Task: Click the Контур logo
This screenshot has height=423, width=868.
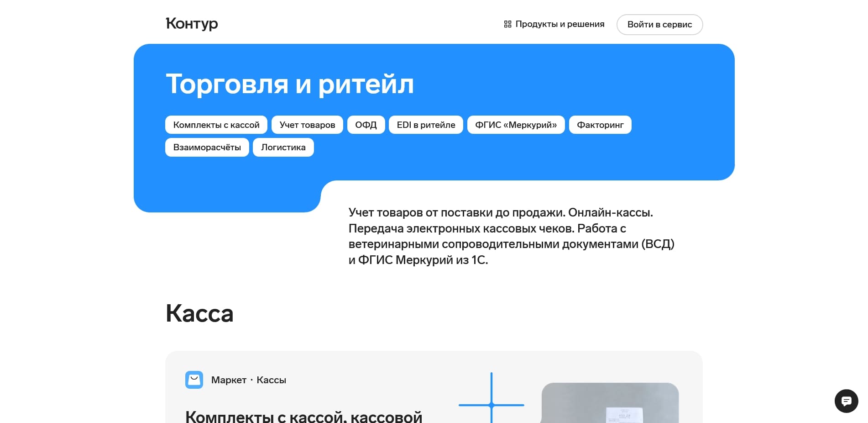Action: [x=192, y=24]
